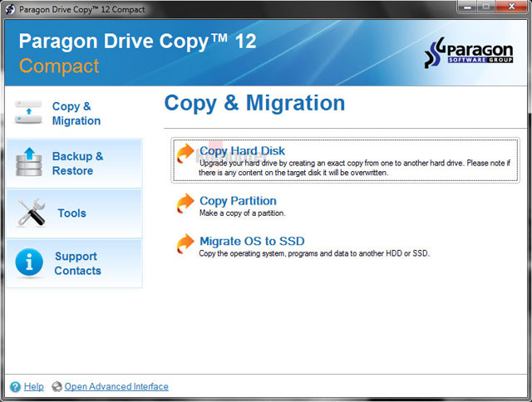Launch the Copy Partition option

click(238, 200)
